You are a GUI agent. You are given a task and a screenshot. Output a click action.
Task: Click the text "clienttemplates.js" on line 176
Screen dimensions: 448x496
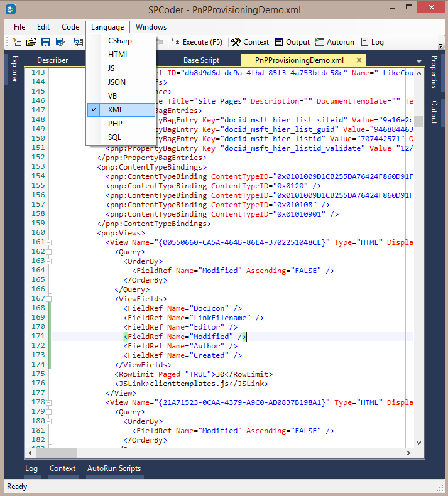[189, 384]
